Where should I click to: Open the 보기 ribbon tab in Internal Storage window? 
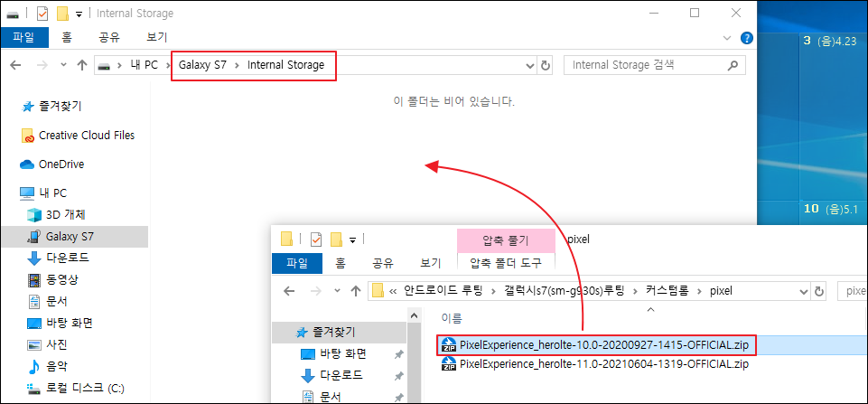[156, 38]
